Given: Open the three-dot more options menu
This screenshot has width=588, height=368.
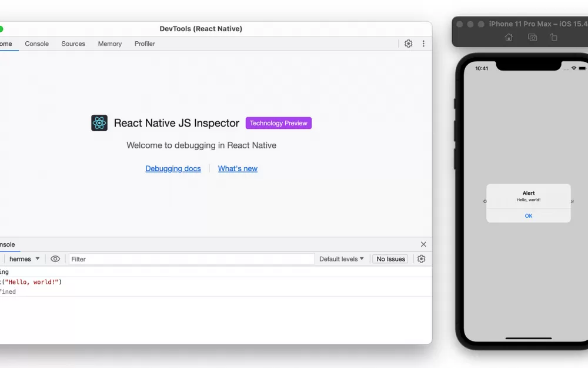Looking at the screenshot, I should point(423,44).
